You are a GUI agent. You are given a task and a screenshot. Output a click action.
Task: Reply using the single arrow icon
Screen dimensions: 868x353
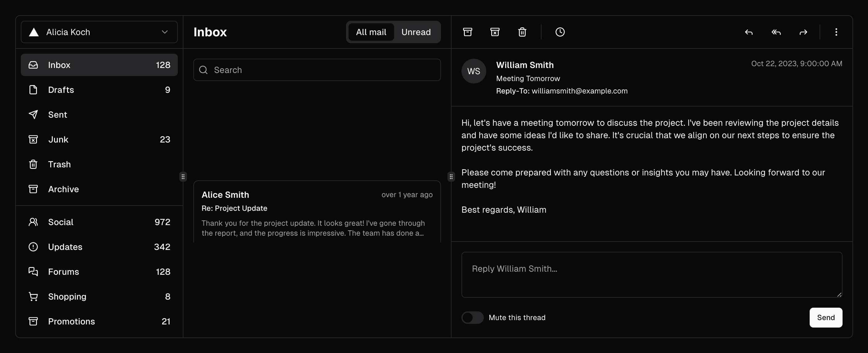(749, 32)
